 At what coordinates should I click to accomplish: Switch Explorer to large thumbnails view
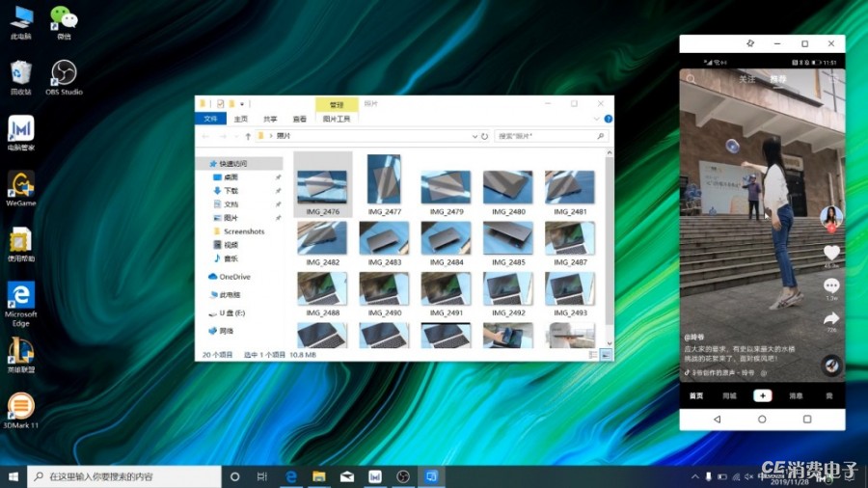pyautogui.click(x=607, y=355)
